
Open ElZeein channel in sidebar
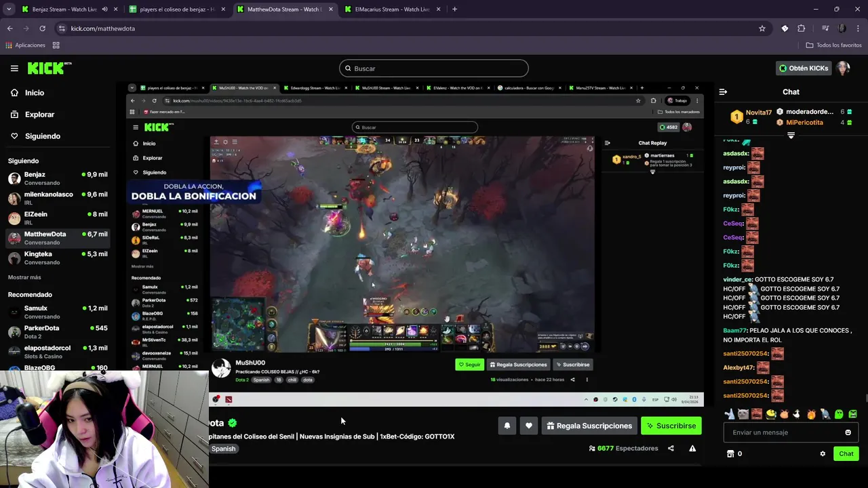click(58, 218)
